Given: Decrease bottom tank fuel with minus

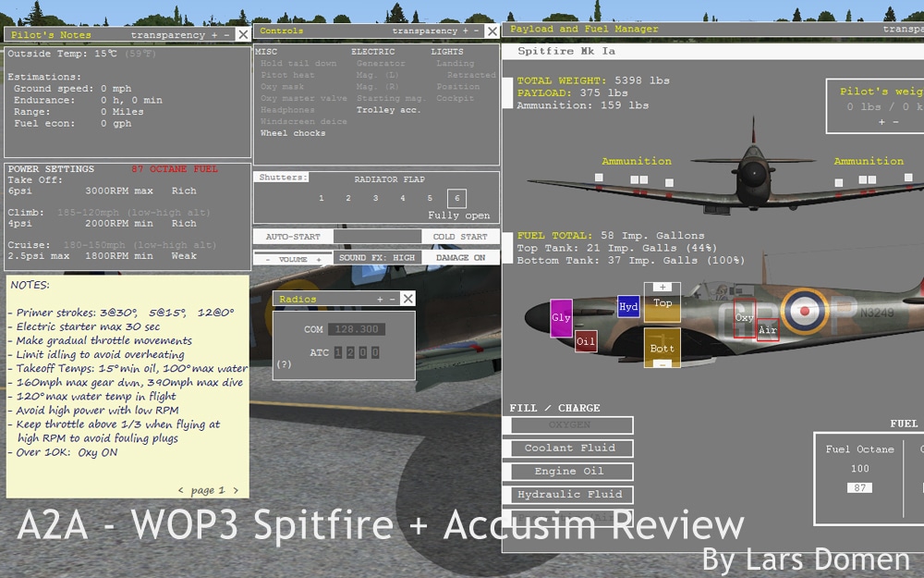Looking at the screenshot, I should pos(662,364).
